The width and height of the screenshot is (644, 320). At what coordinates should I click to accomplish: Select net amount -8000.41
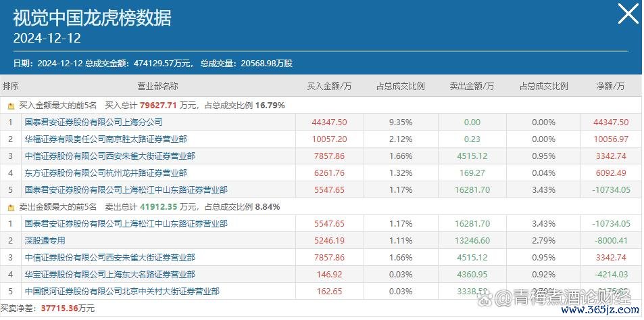611,241
